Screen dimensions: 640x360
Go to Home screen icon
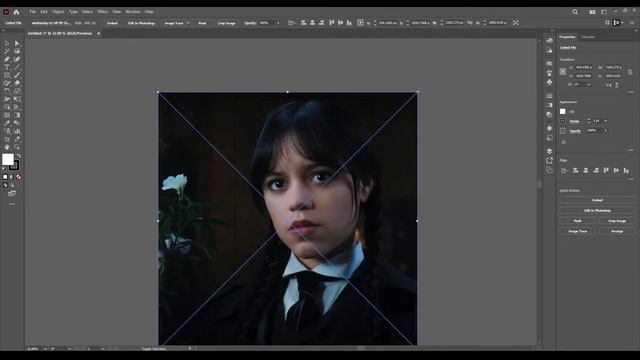pyautogui.click(x=16, y=12)
